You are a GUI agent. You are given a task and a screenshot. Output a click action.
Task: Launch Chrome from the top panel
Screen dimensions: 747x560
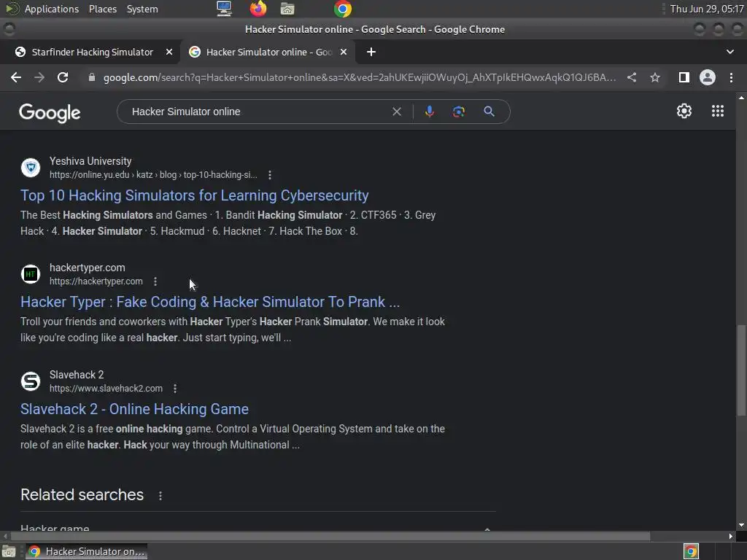click(343, 9)
